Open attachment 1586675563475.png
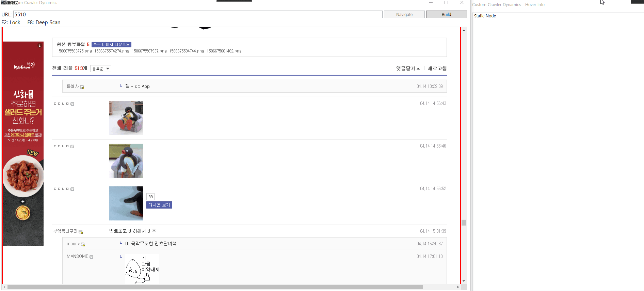644x291 pixels. click(x=75, y=51)
